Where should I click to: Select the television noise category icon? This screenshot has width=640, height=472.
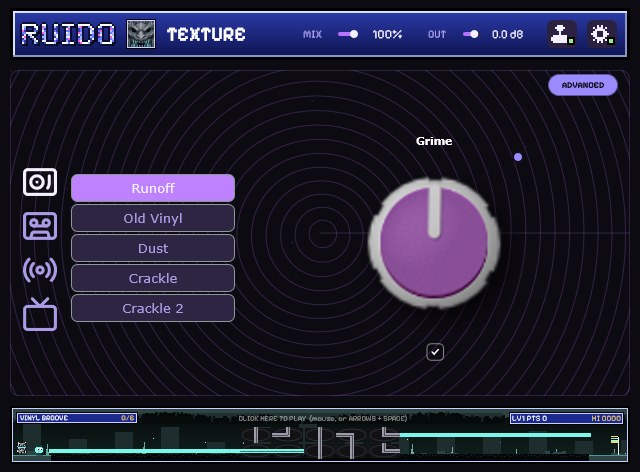(x=40, y=314)
